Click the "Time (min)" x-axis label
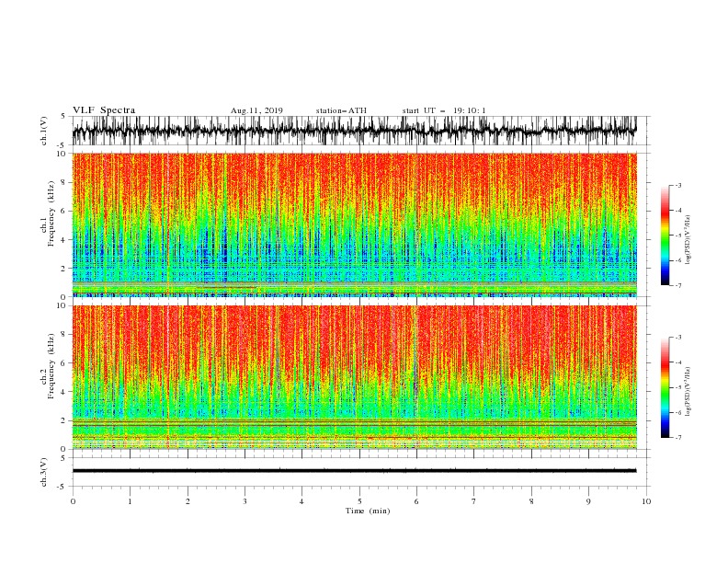 coord(368,511)
